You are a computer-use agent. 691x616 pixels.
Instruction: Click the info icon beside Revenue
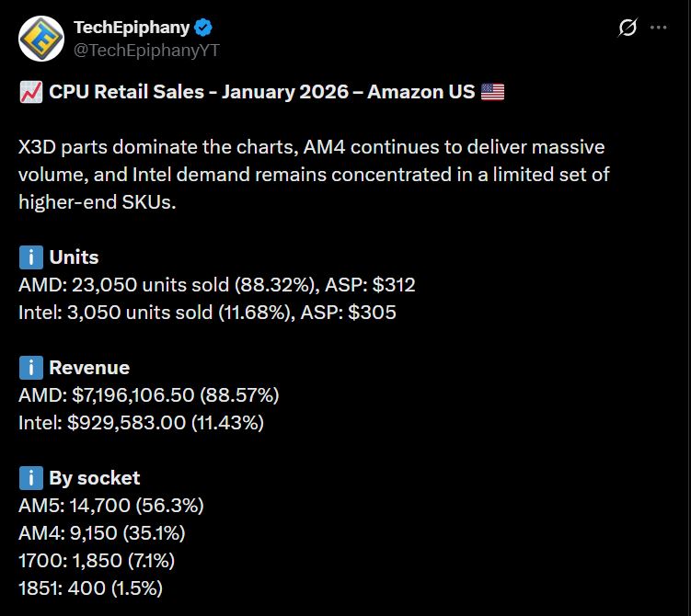(30, 368)
